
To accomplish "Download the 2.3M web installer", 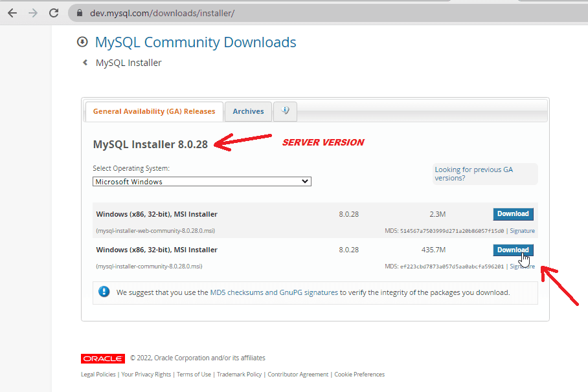I will pos(513,214).
